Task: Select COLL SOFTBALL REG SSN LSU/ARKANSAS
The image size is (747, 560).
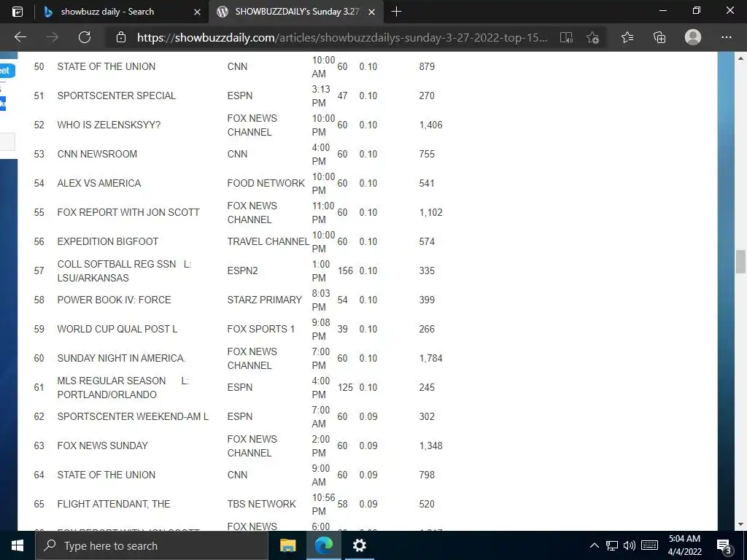Action: (x=124, y=271)
